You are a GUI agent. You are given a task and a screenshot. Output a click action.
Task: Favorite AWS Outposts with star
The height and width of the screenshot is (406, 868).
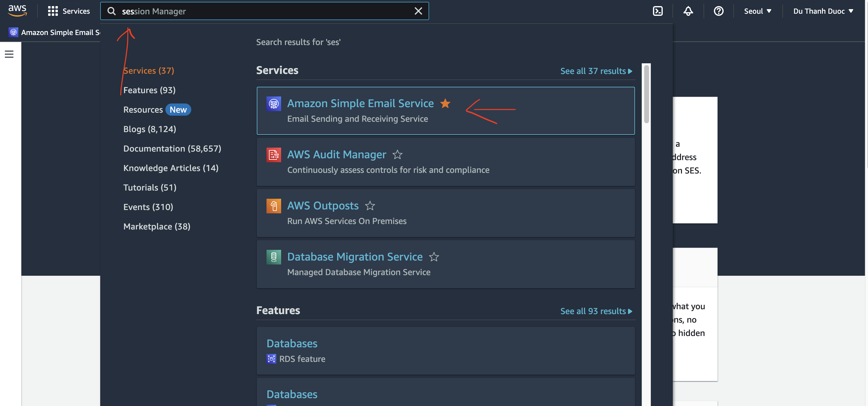click(370, 206)
